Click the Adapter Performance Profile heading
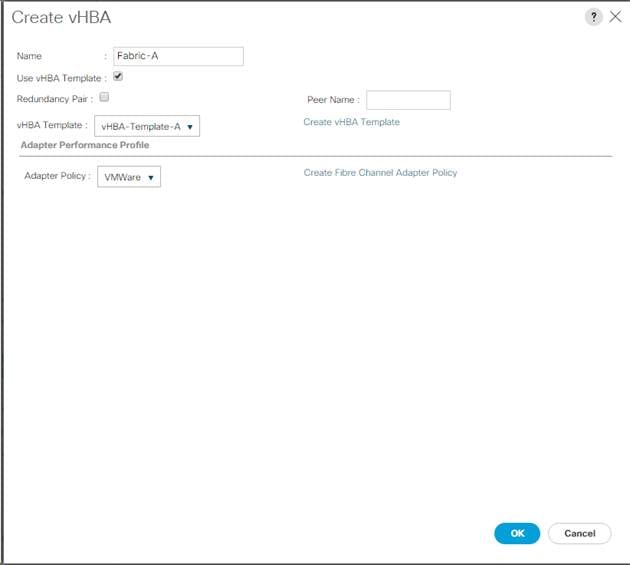Viewport: 630px width, 565px height. 85,145
